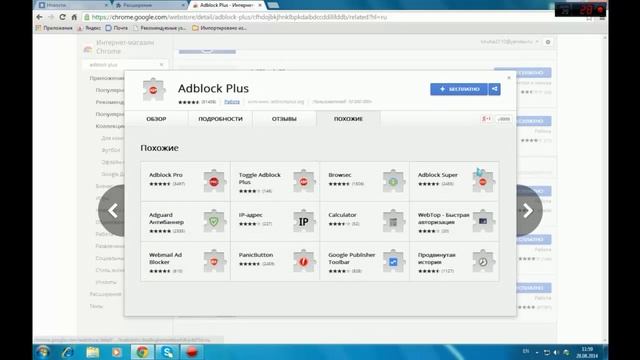Screen dimensions: 640x360
Task: Open the Webmail Ad Blocker icon
Action: coord(214,261)
